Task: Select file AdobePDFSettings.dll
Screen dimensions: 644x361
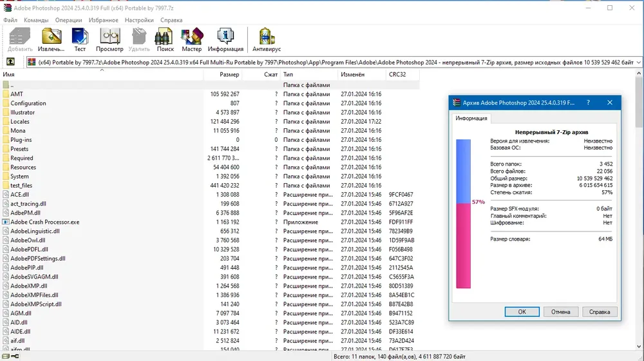Action: tap(209, 259)
